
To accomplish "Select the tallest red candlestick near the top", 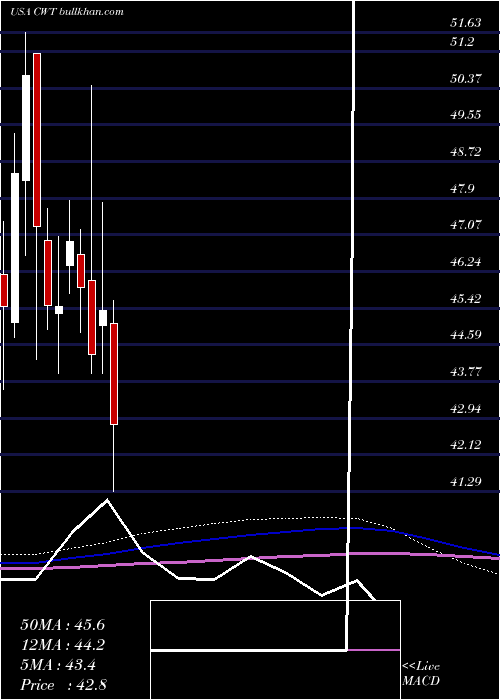I will click(37, 140).
